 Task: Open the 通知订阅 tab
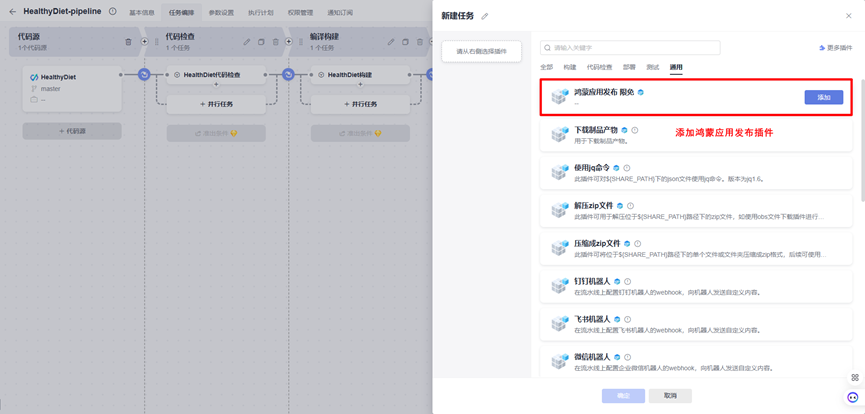click(x=340, y=12)
